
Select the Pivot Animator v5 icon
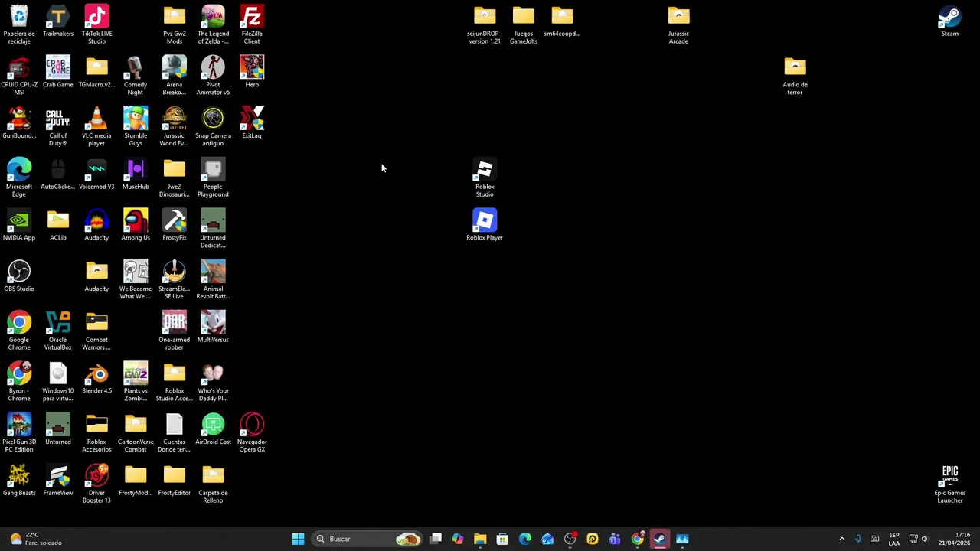(x=213, y=76)
